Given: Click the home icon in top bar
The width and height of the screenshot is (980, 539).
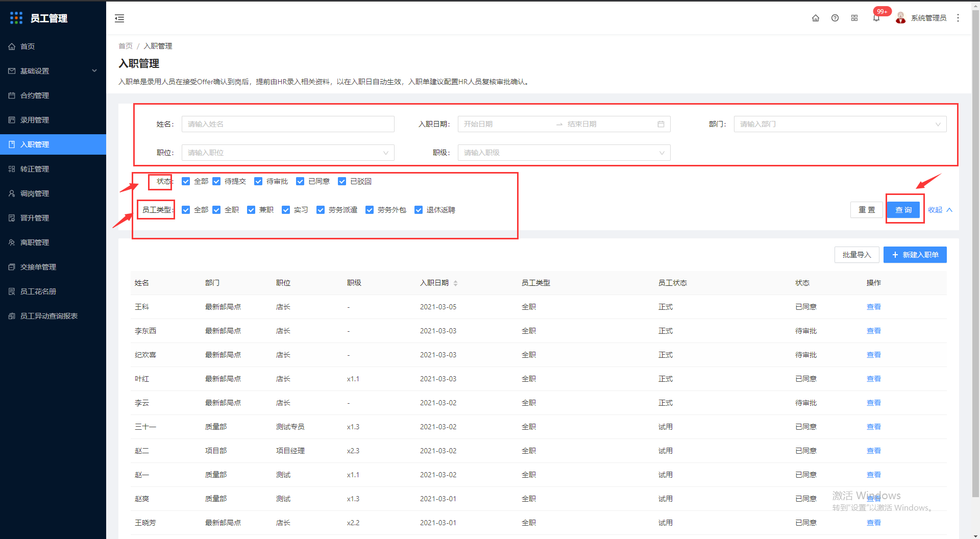Looking at the screenshot, I should (x=816, y=18).
